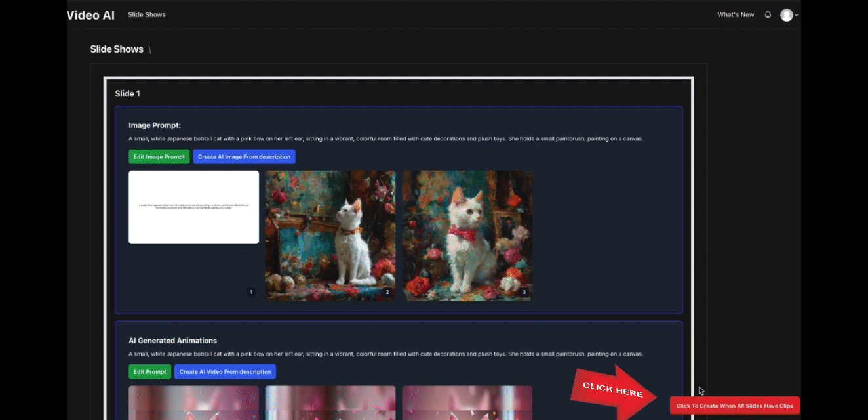
Task: Select the second AI animation video thumbnail
Action: click(x=330, y=402)
